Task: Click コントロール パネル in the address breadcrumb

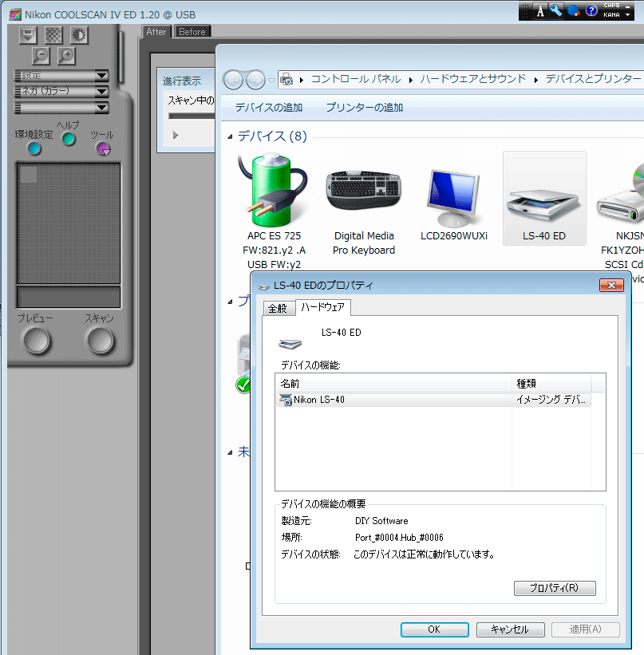Action: (356, 79)
